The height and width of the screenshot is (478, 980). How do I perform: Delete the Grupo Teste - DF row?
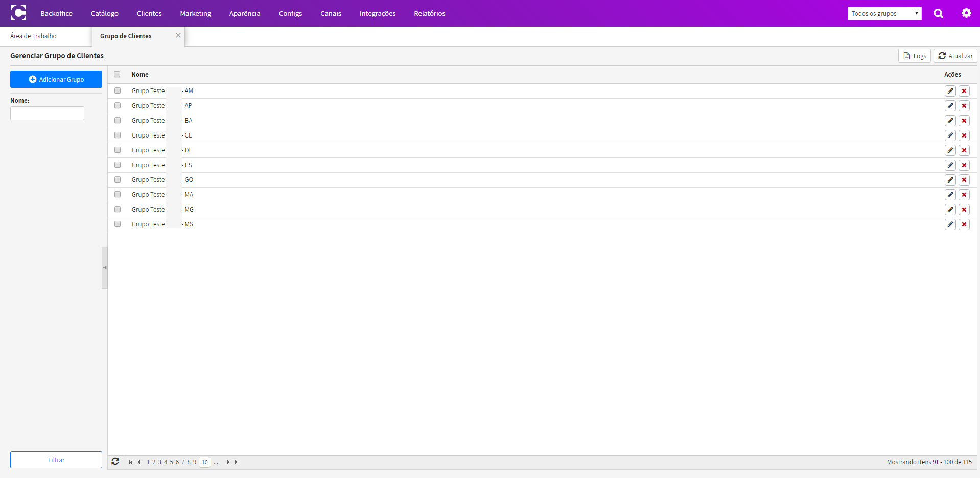[x=964, y=150]
